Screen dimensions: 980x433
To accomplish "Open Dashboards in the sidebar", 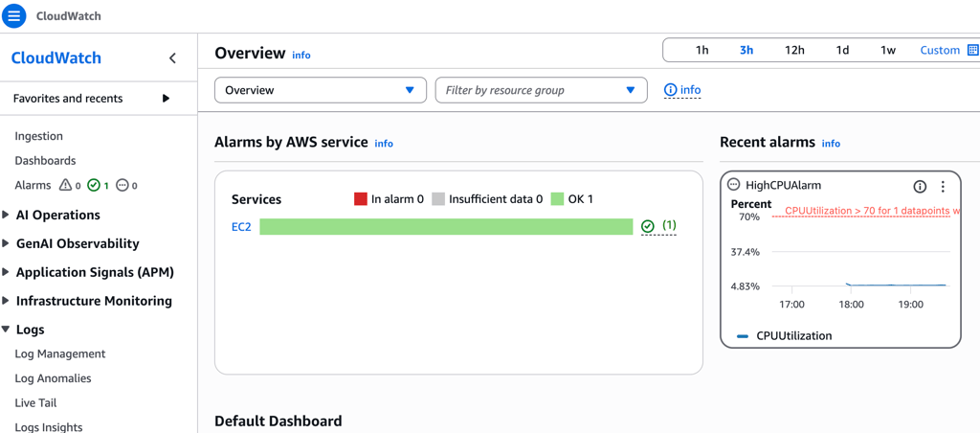I will coord(45,161).
